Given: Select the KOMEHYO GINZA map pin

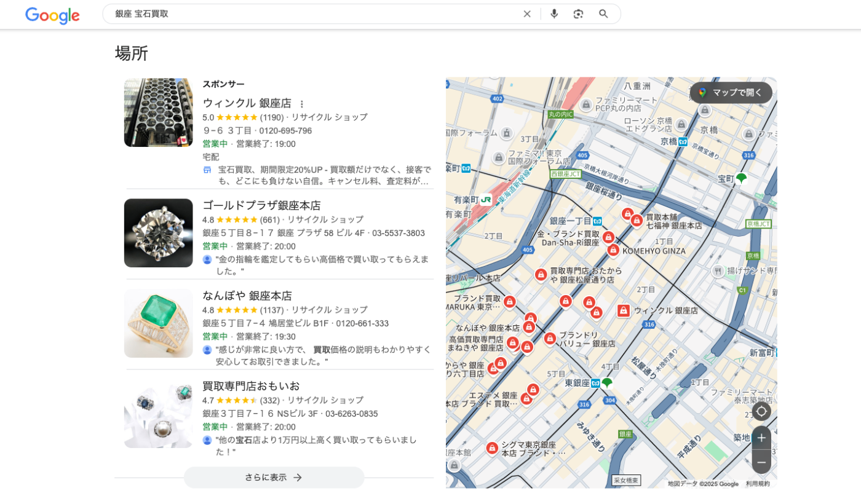Looking at the screenshot, I should coord(613,250).
